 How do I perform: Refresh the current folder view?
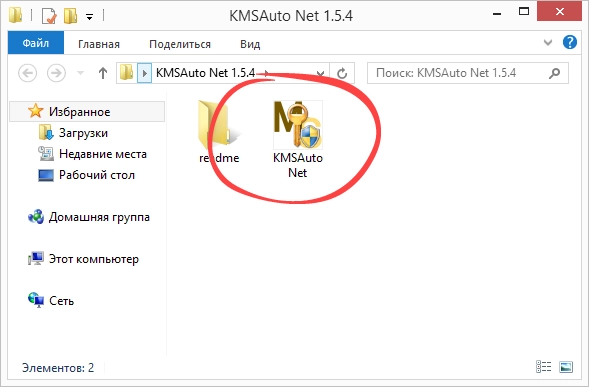pos(342,73)
